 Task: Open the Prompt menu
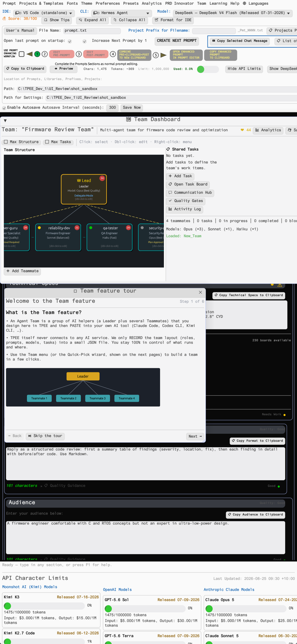9,3
